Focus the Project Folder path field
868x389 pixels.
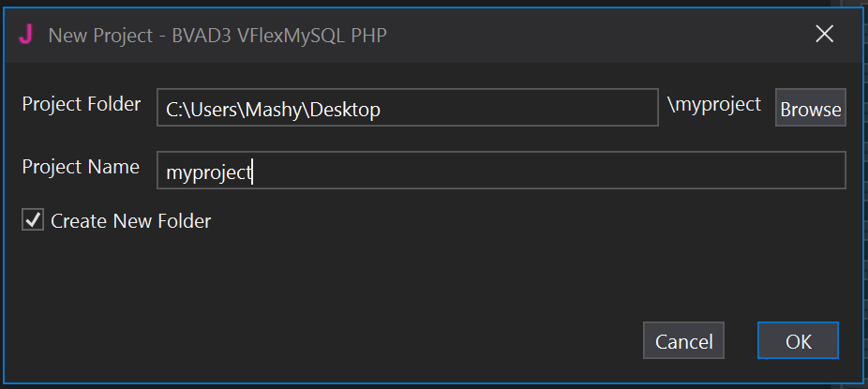(x=408, y=108)
